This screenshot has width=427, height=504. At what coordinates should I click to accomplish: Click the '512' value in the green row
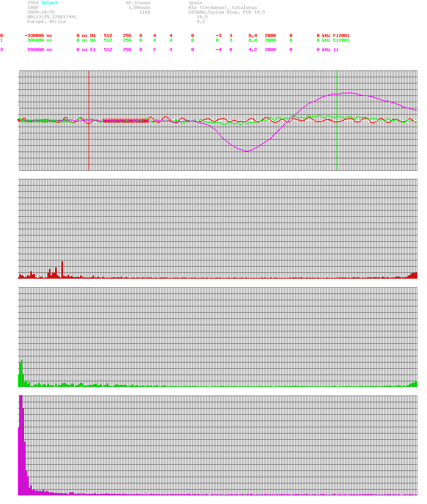(x=108, y=40)
